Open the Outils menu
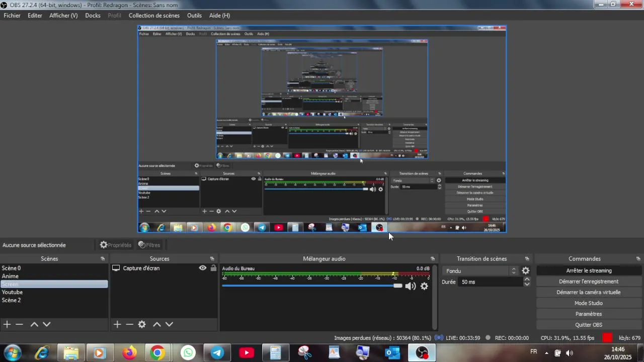Image resolution: width=644 pixels, height=362 pixels. click(x=194, y=16)
